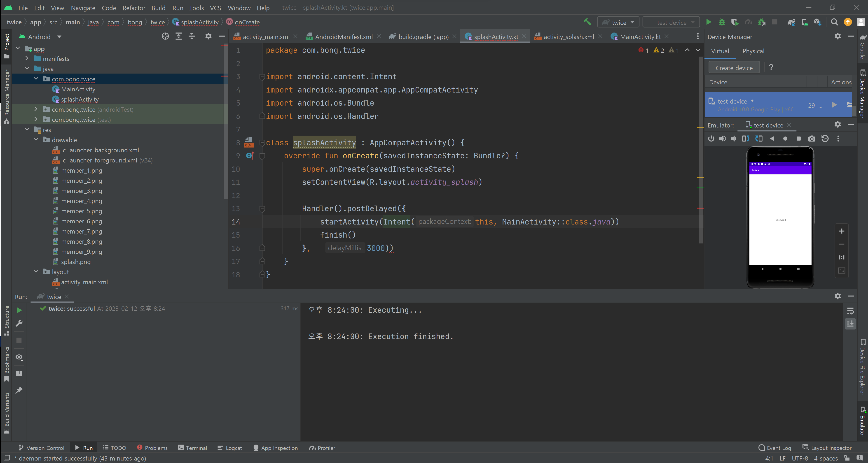Open the Problems tool window
868x463 pixels.
(152, 447)
